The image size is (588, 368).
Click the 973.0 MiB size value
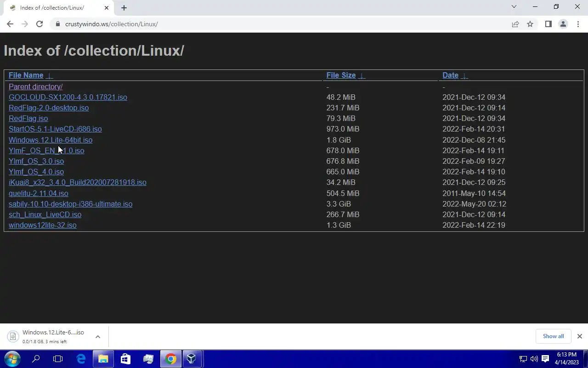click(343, 129)
